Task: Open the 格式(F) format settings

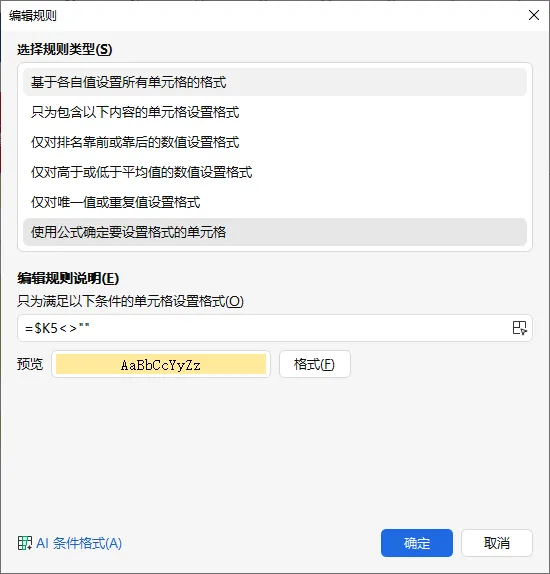Action: [x=315, y=364]
